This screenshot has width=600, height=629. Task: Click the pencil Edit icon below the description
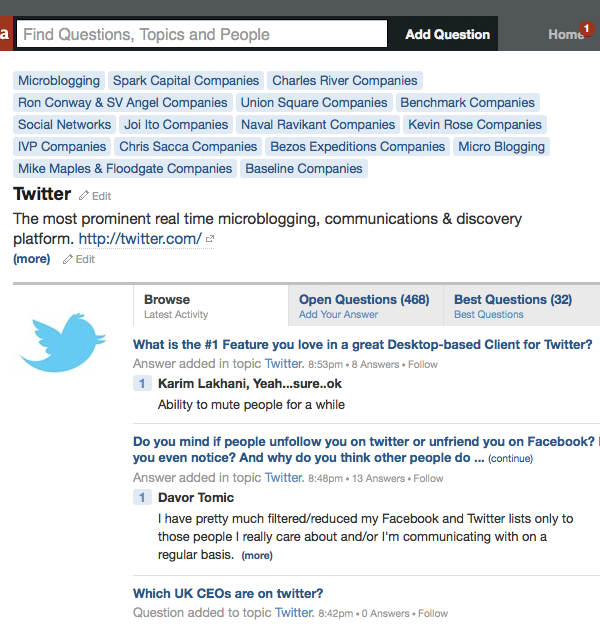tap(68, 259)
